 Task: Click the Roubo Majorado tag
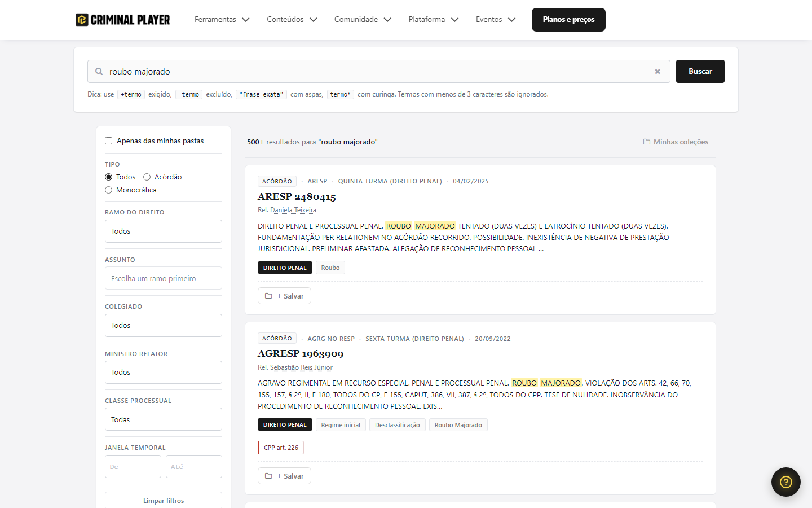pyautogui.click(x=458, y=425)
